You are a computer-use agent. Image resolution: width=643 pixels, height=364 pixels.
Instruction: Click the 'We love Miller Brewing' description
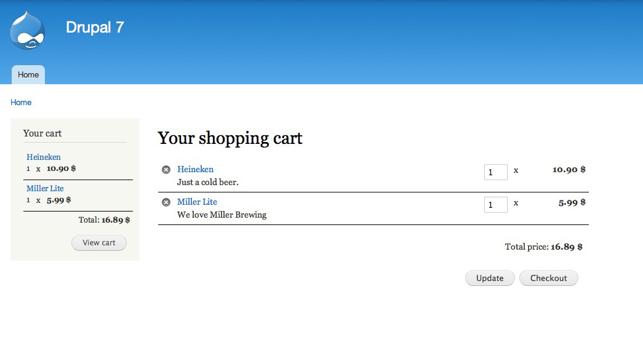coord(222,215)
